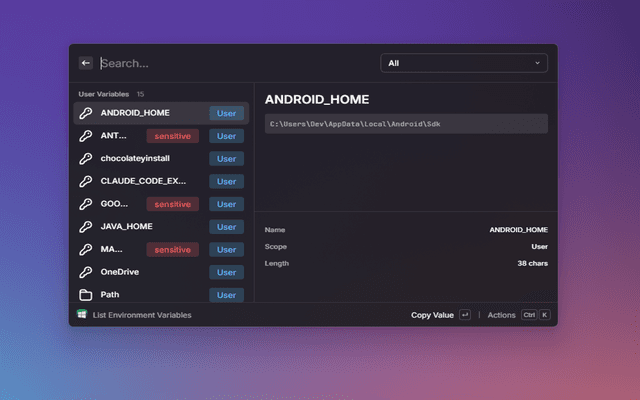Click the key icon beside ANDROID_HOME

(86, 113)
